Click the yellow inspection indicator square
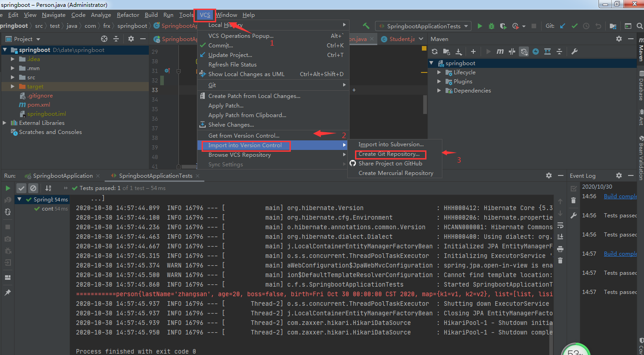 pyautogui.click(x=424, y=48)
